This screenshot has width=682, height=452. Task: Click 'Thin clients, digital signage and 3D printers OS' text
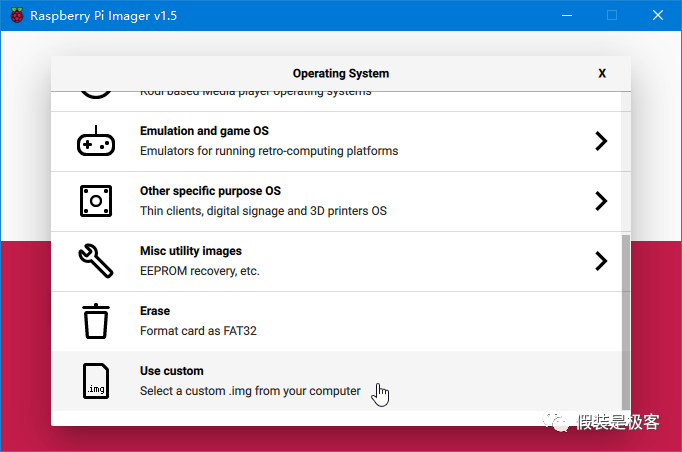tap(263, 211)
